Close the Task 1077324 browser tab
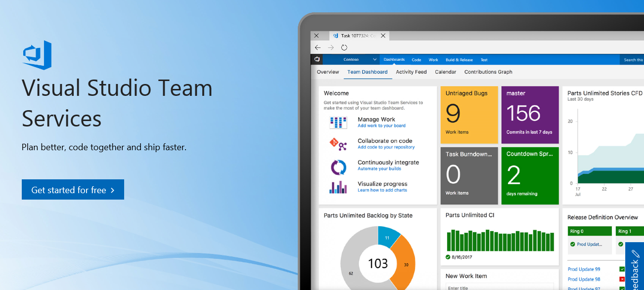The image size is (644, 290). 383,36
